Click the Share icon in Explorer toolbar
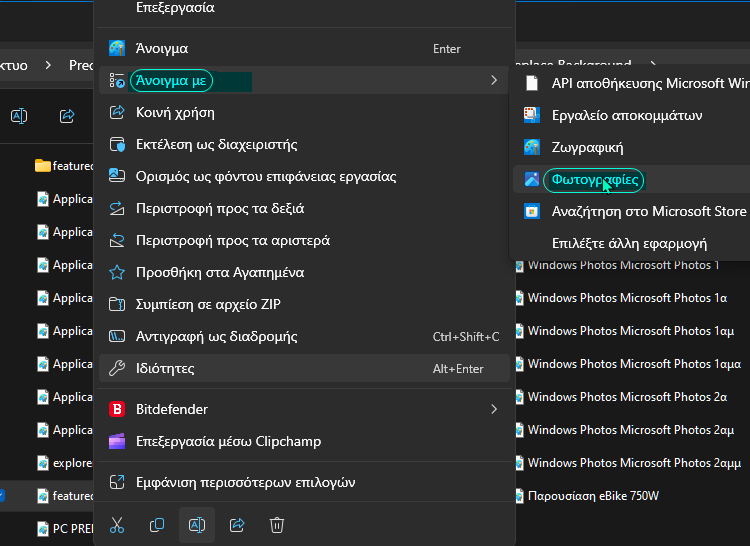Image resolution: width=750 pixels, height=546 pixels. (67, 116)
